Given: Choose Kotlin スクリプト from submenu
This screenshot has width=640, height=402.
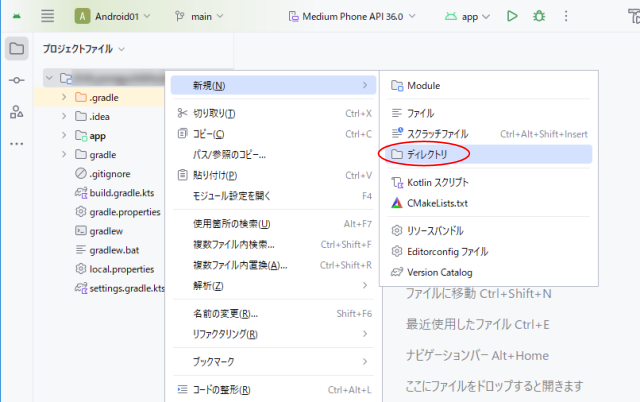Looking at the screenshot, I should click(437, 183).
